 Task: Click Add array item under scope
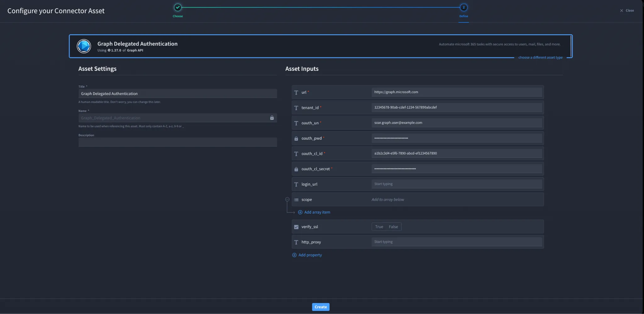point(314,212)
